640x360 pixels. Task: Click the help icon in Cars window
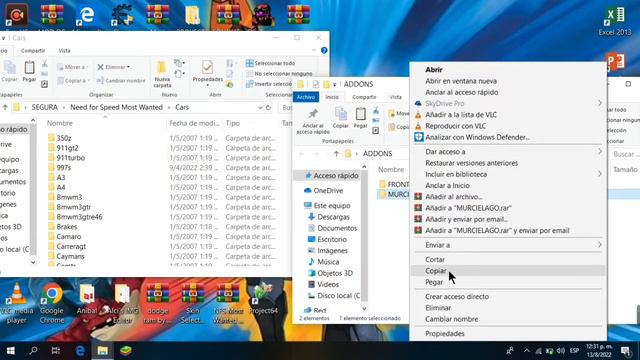(324, 51)
